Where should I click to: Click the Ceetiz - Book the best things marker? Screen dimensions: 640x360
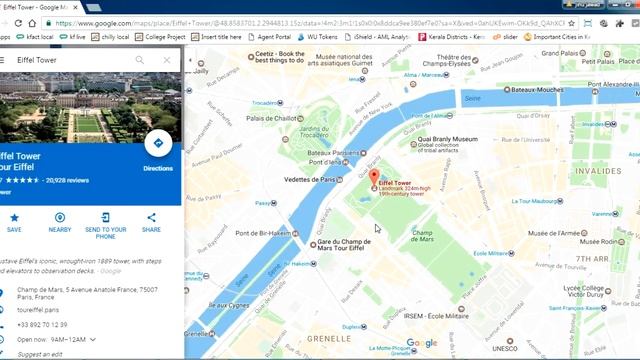251,57
